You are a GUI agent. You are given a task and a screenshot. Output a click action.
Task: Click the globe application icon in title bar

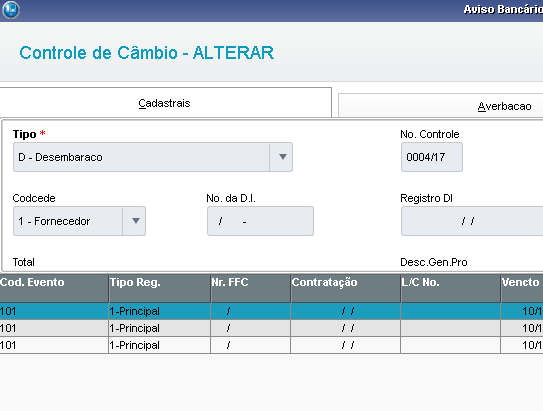11,9
